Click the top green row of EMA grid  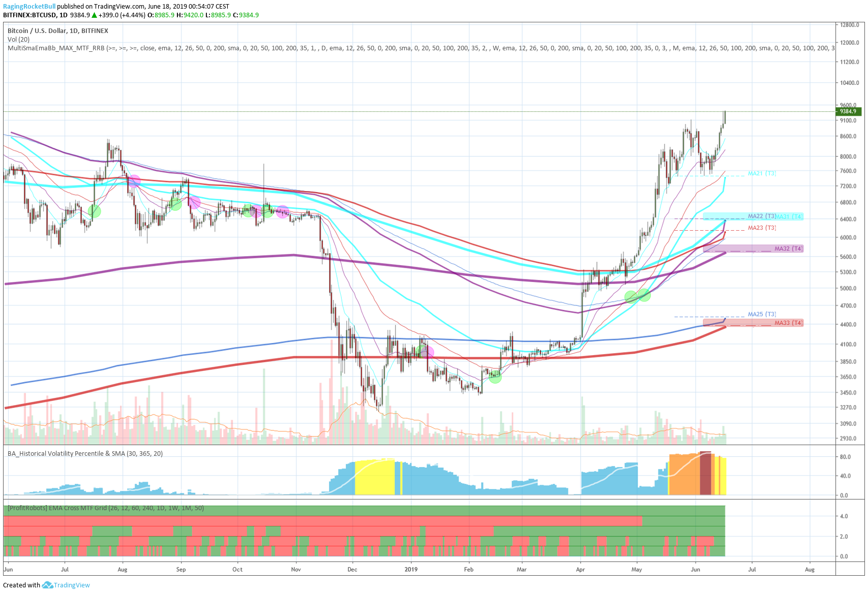click(364, 511)
